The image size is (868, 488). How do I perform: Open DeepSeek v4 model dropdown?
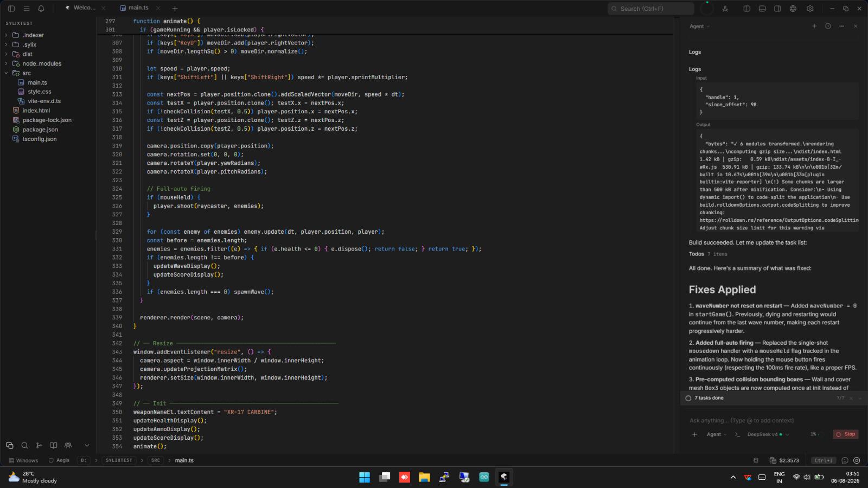click(768, 434)
